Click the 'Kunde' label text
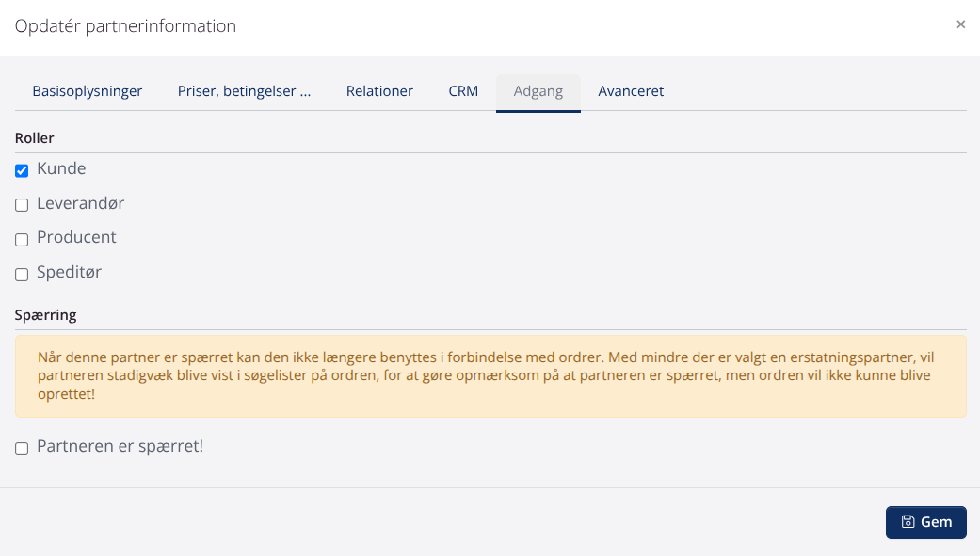980x556 pixels. [x=61, y=169]
